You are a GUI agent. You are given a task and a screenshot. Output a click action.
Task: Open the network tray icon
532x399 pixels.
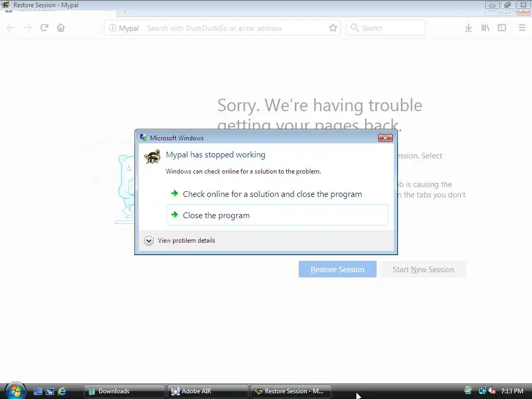[482, 391]
